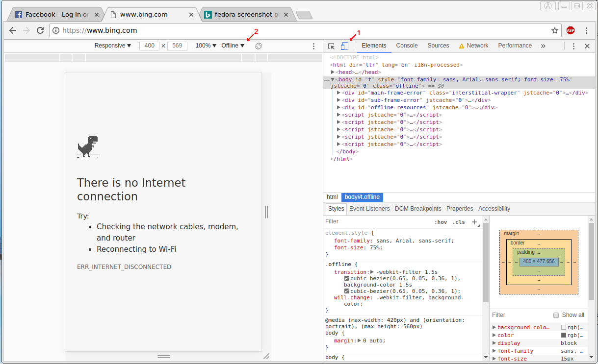Toggle the :hov element state panel

click(x=441, y=222)
